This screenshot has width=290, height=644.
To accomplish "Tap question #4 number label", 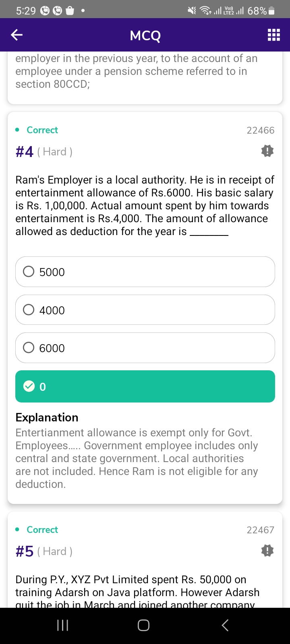I will [25, 152].
